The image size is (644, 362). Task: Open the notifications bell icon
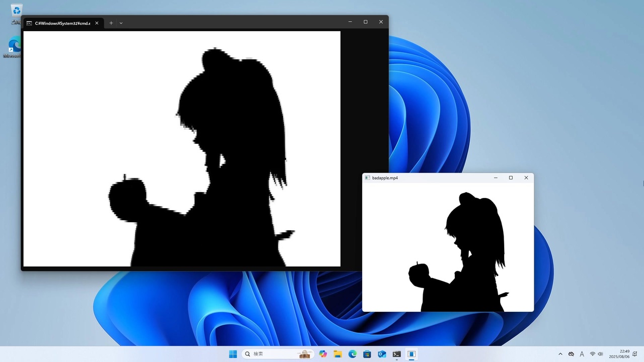[x=635, y=354]
